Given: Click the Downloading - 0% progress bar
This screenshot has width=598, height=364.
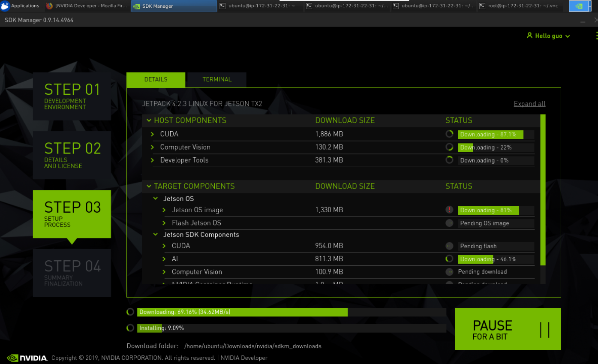Looking at the screenshot, I should point(496,160).
